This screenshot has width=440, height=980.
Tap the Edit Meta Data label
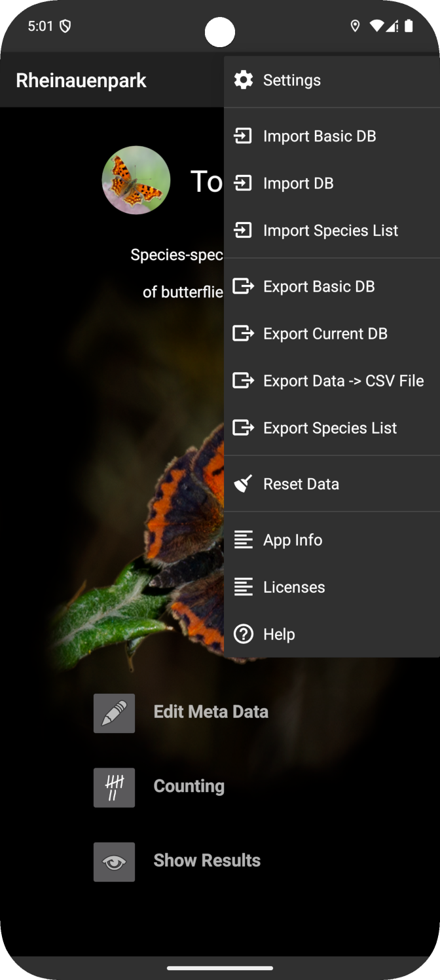point(211,711)
